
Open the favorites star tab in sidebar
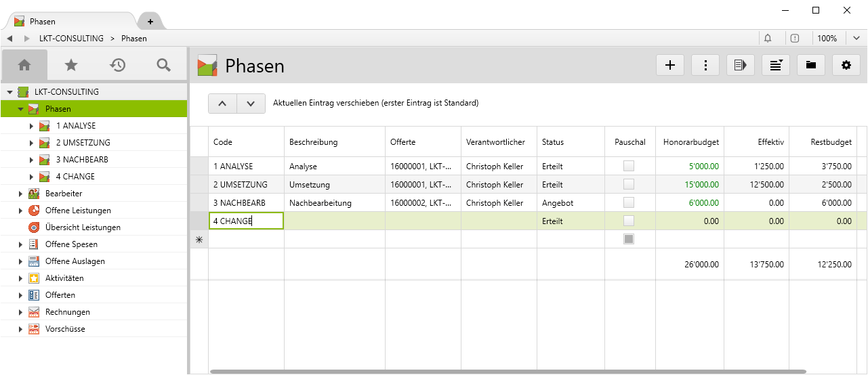71,65
